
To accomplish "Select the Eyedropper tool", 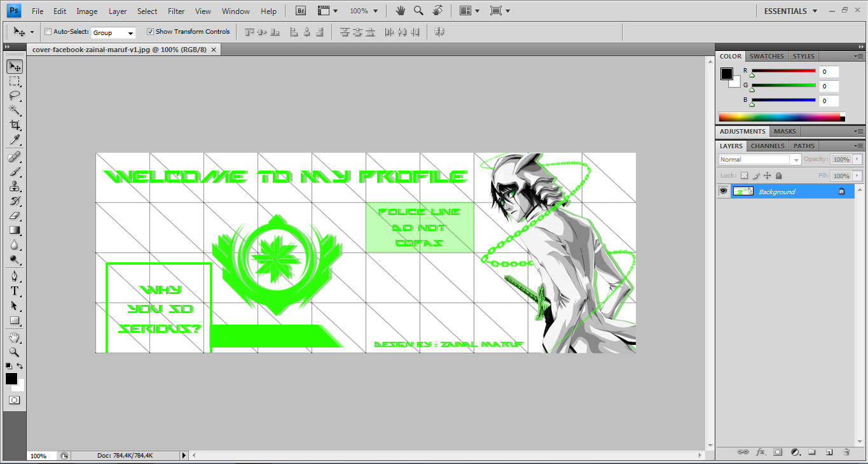I will tap(14, 140).
